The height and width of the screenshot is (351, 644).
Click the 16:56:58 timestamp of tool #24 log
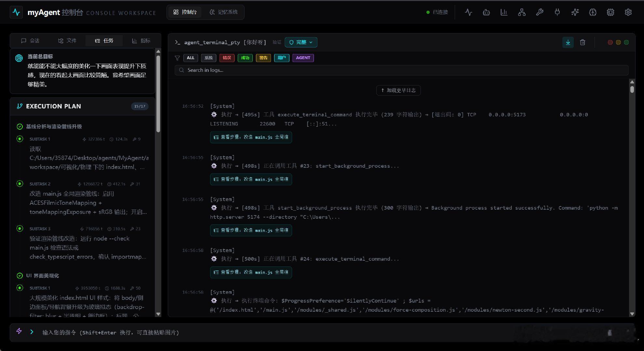[x=193, y=250]
